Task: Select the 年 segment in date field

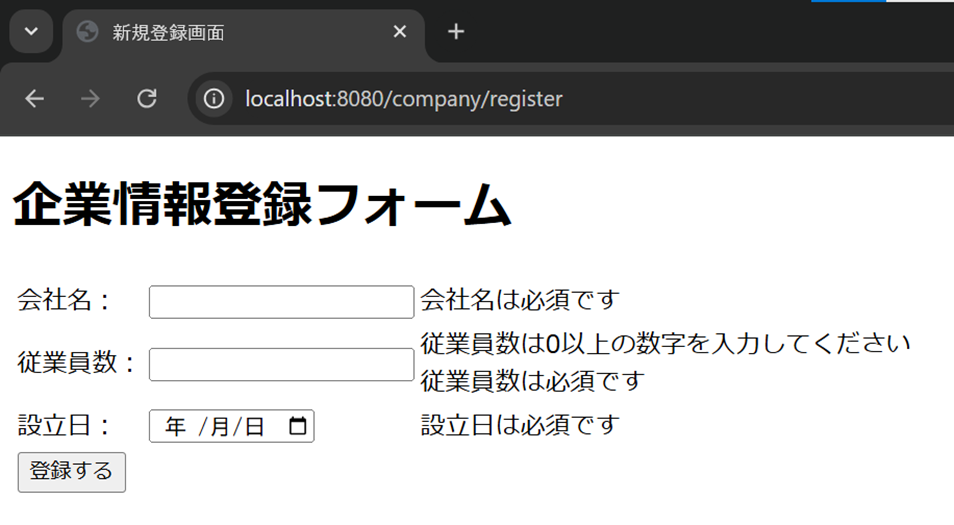Action: tap(175, 426)
